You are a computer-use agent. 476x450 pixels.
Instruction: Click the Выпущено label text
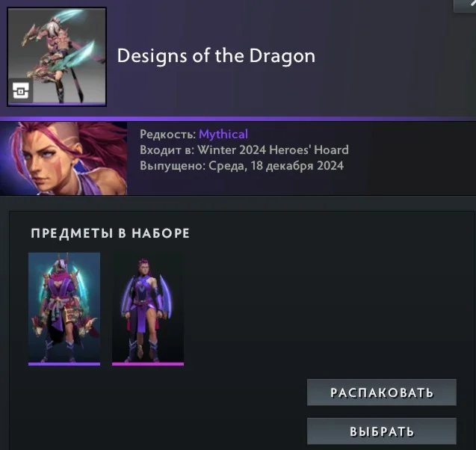coord(173,166)
